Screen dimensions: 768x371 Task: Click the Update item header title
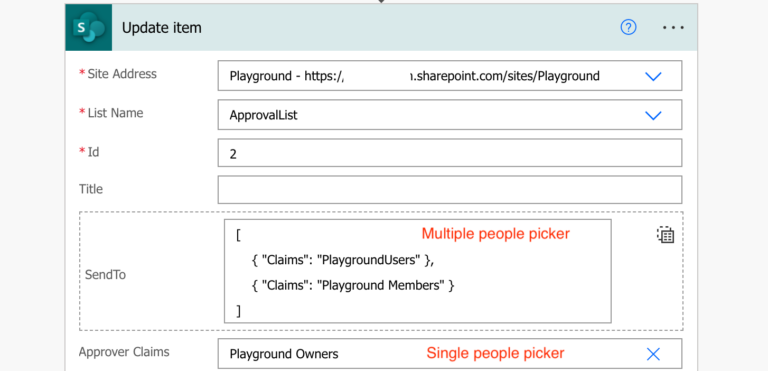tap(162, 28)
